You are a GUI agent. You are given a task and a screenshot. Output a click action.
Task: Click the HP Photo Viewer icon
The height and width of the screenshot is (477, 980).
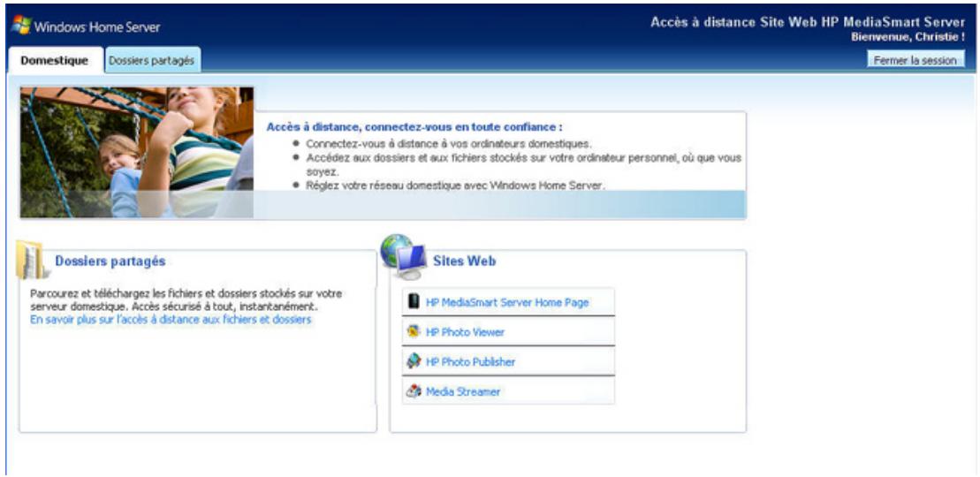coord(414,332)
